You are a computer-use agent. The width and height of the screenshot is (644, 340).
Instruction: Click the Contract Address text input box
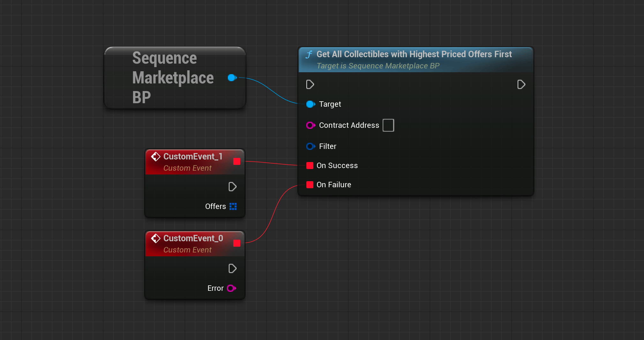point(388,125)
